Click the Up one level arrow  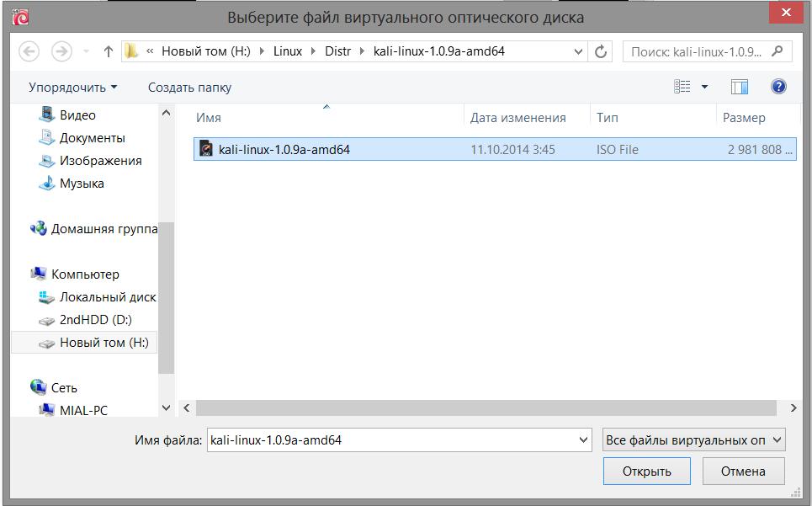[x=109, y=51]
